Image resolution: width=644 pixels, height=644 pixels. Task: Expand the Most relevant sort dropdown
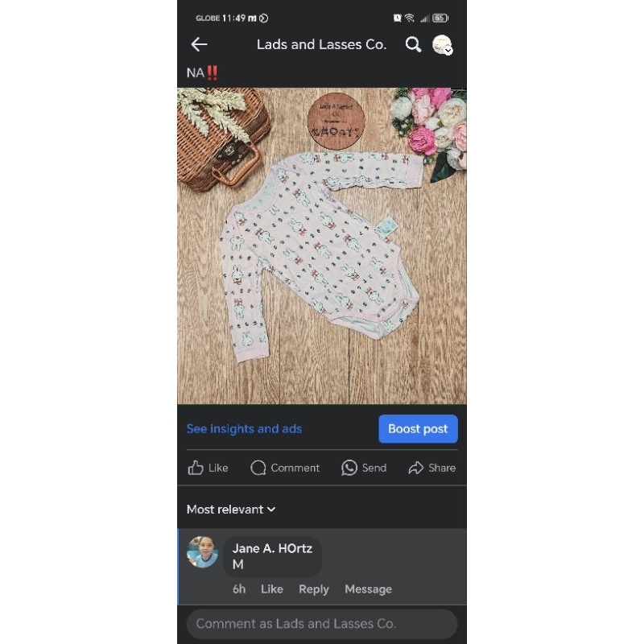click(231, 510)
